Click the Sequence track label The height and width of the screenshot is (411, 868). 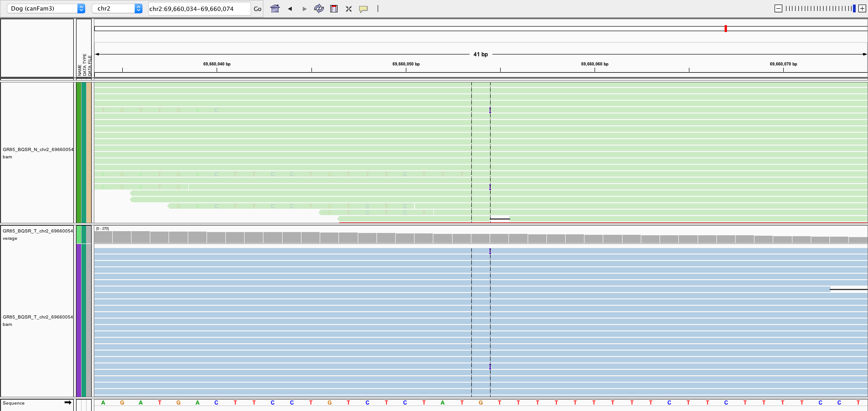pos(14,403)
